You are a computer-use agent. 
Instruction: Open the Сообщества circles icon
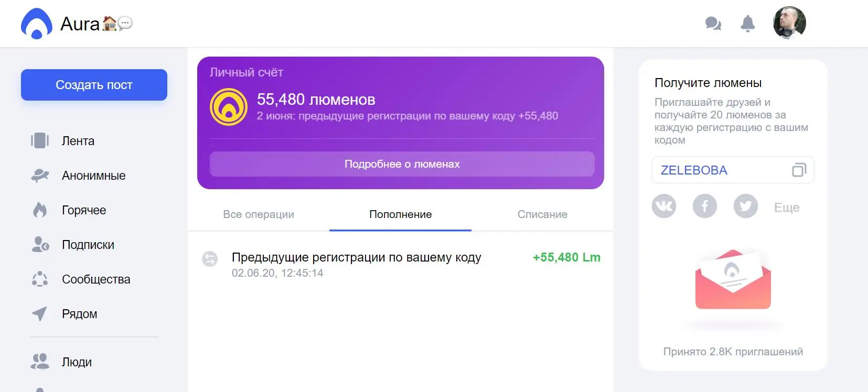click(40, 279)
